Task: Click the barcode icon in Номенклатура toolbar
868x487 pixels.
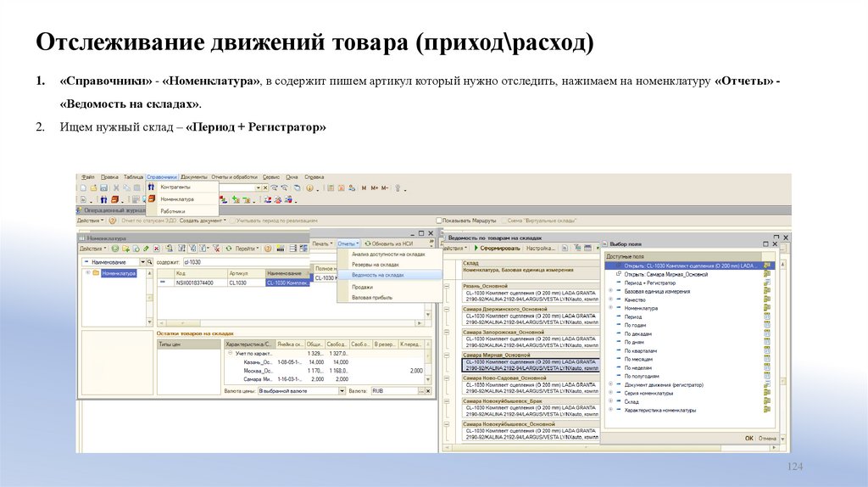Action: pos(281,249)
